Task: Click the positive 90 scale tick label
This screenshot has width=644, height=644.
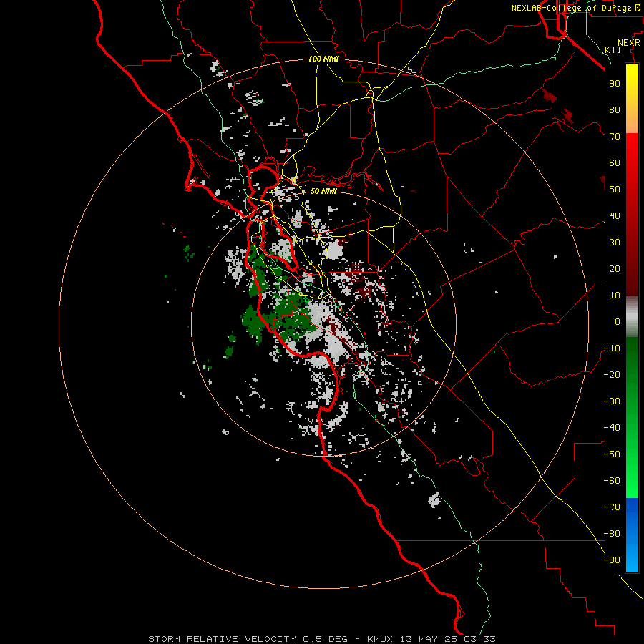Action: coord(615,84)
